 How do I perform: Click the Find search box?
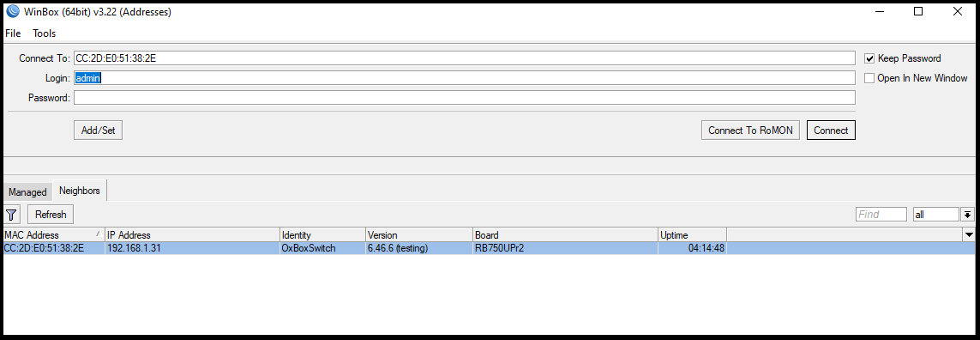coord(881,214)
